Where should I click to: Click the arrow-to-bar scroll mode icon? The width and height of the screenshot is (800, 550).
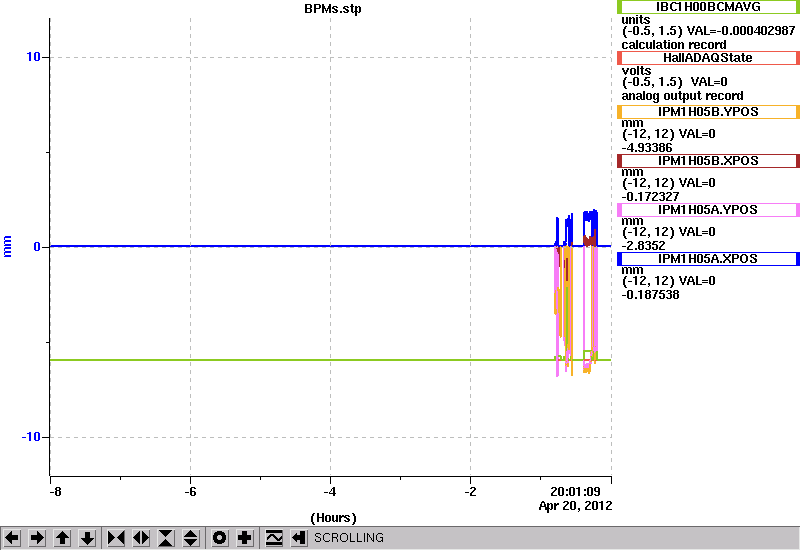point(299,538)
